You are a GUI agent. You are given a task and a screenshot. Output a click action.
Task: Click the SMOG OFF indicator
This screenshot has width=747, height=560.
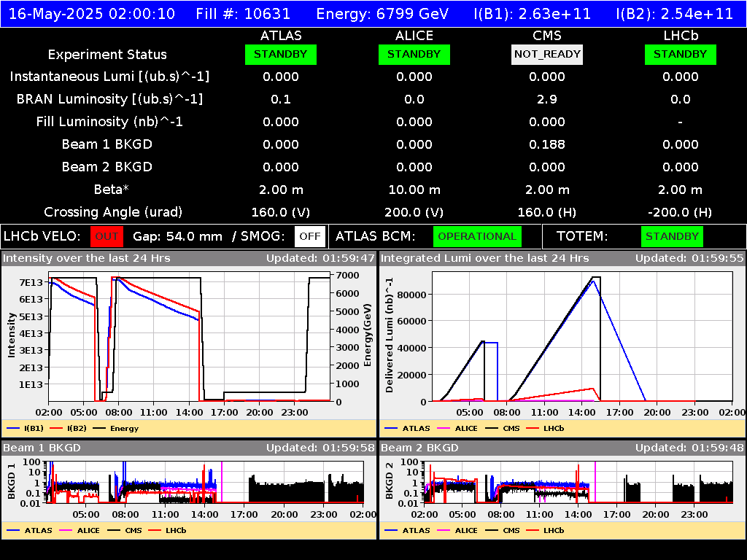pyautogui.click(x=309, y=236)
